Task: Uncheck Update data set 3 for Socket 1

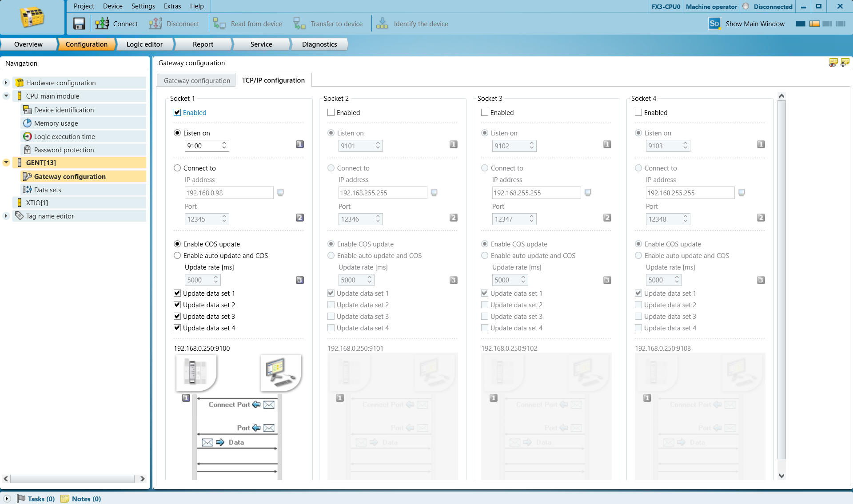Action: pos(177,316)
